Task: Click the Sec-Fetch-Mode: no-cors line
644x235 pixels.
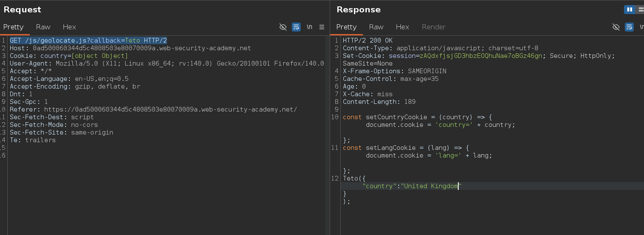Action: click(54, 125)
